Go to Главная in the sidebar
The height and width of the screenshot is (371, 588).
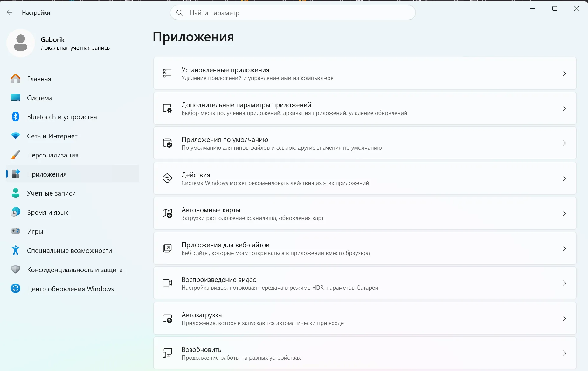[73, 79]
